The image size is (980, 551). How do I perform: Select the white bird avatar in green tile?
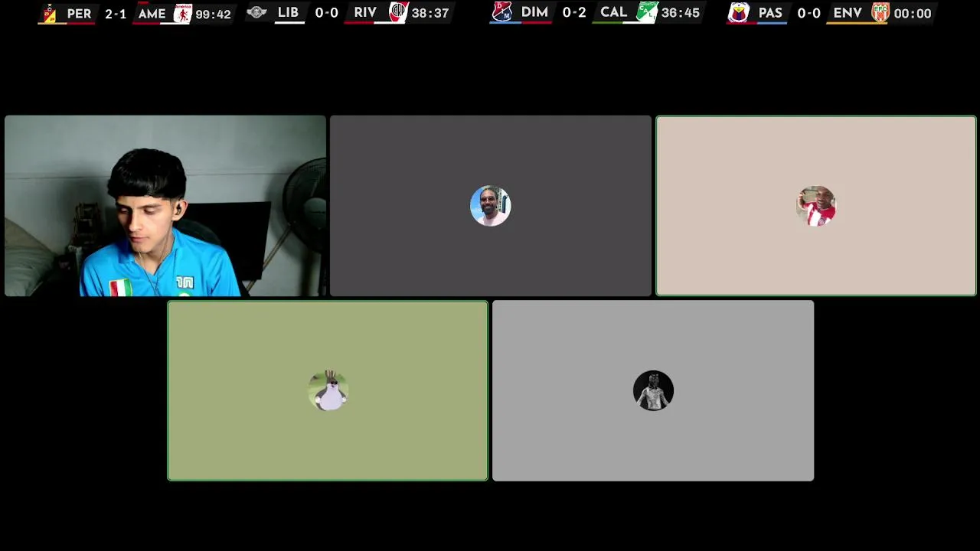(x=328, y=391)
